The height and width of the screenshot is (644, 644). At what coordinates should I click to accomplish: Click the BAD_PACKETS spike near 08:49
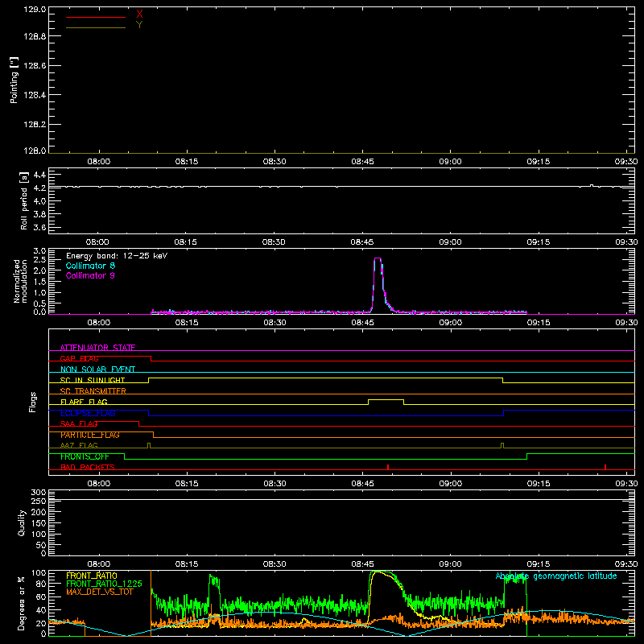click(388, 467)
